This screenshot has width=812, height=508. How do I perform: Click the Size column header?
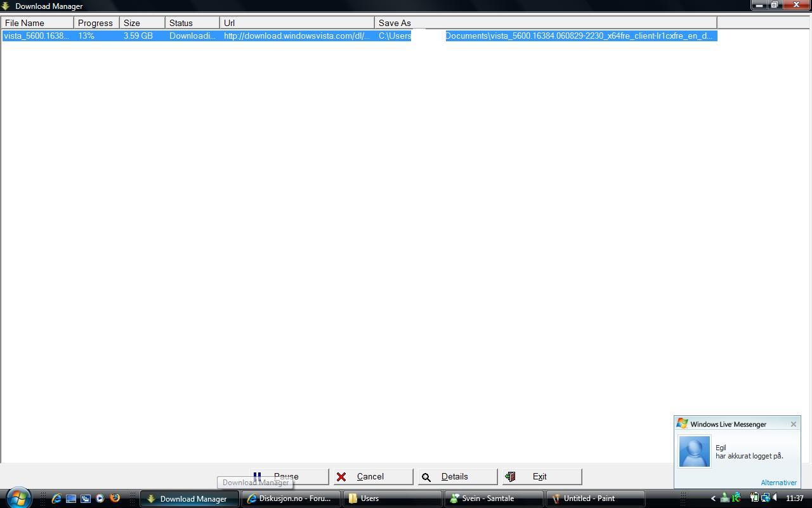pos(142,23)
